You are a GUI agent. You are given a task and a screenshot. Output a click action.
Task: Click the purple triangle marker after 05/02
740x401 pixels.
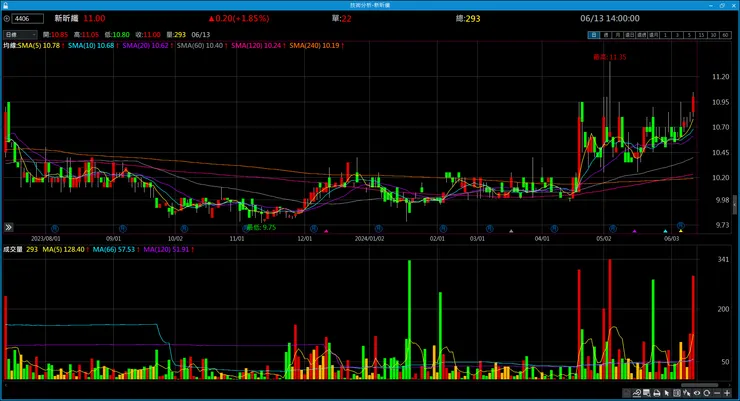(635, 231)
